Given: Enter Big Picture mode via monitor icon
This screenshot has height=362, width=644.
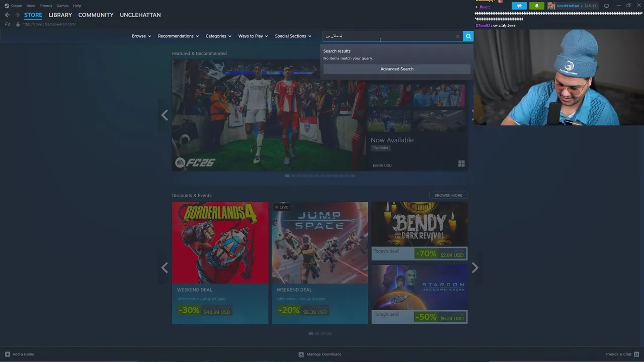Looking at the screenshot, I should 606,6.
